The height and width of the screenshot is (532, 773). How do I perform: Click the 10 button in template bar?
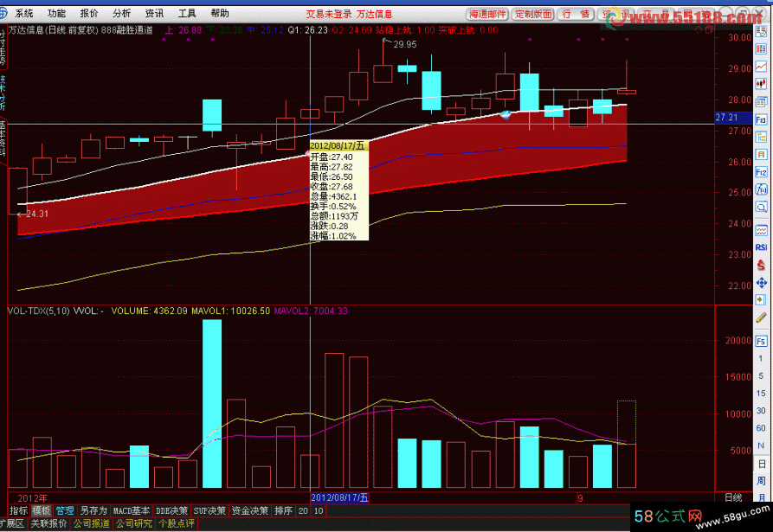coord(319,511)
